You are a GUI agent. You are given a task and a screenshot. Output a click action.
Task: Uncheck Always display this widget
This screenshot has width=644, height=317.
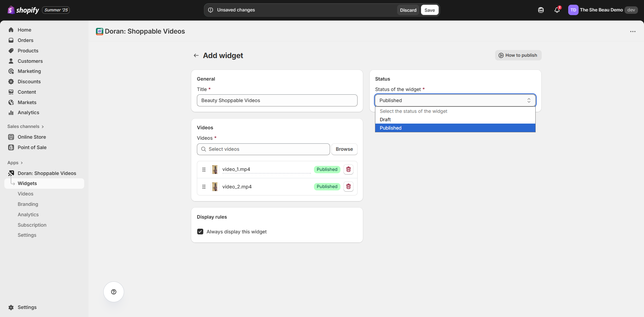tap(200, 232)
